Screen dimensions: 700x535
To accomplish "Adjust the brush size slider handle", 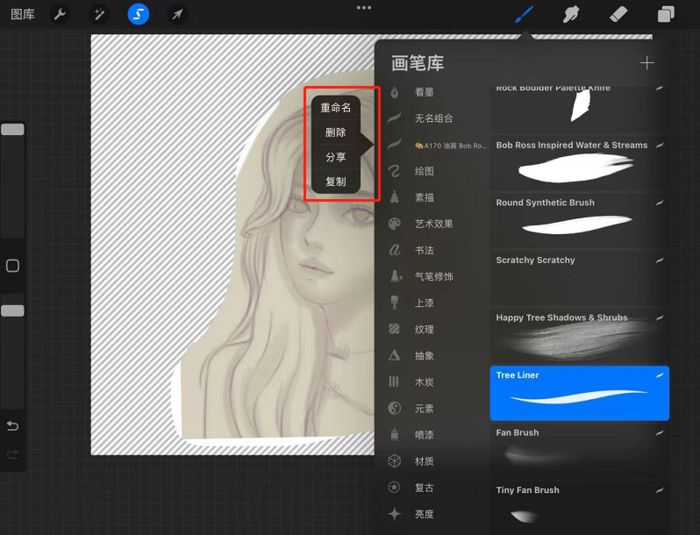I will coord(12,130).
